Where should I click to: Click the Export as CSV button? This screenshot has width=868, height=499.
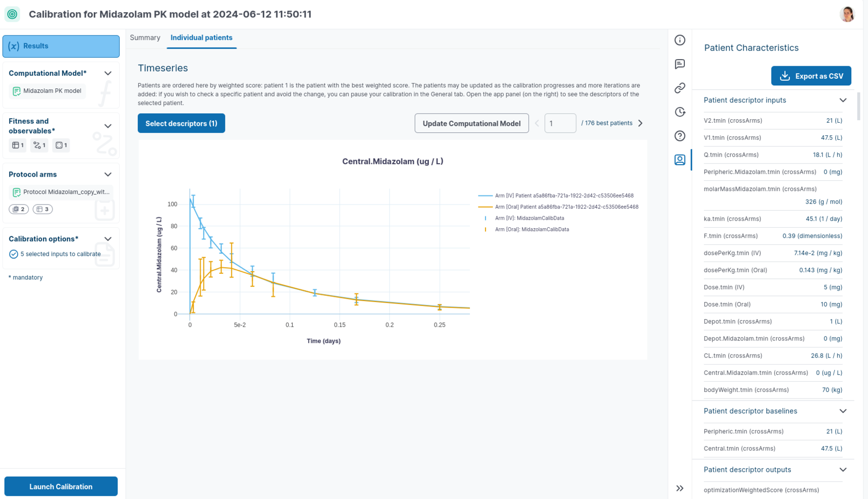click(x=810, y=76)
